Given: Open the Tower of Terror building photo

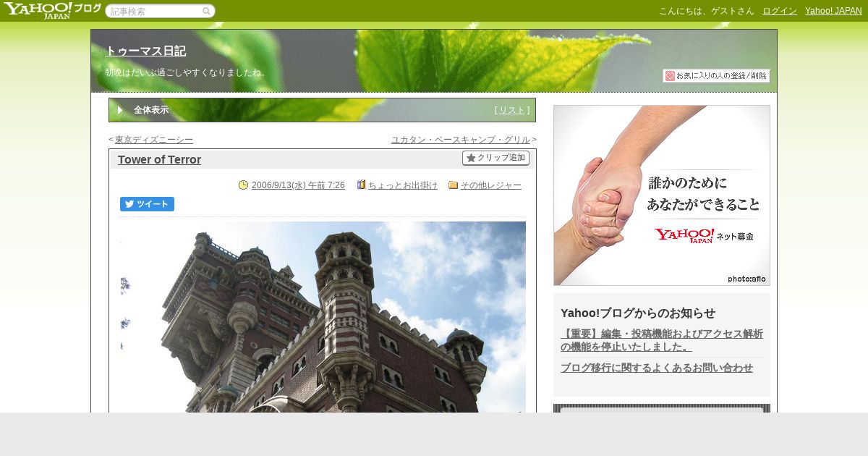Looking at the screenshot, I should [323, 317].
